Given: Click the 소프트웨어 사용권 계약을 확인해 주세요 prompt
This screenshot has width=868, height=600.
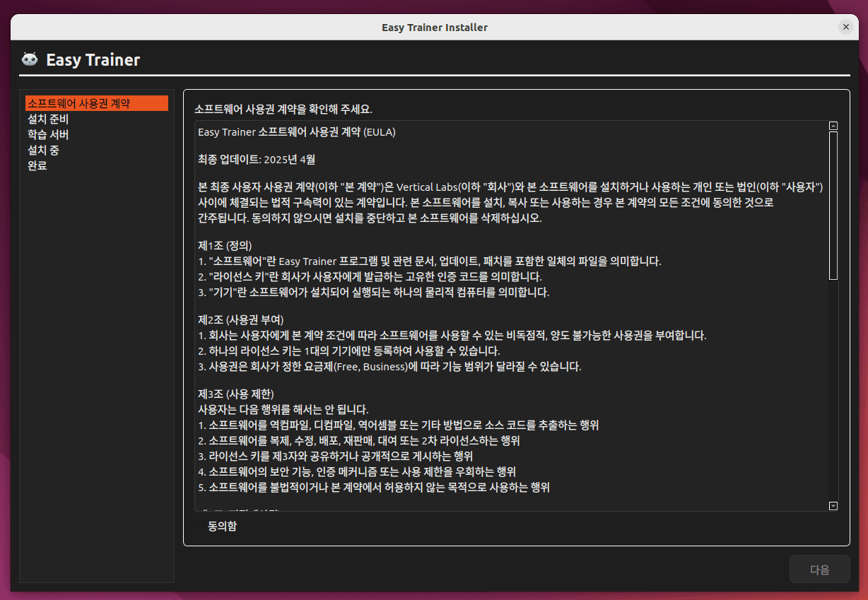Looking at the screenshot, I should 283,110.
